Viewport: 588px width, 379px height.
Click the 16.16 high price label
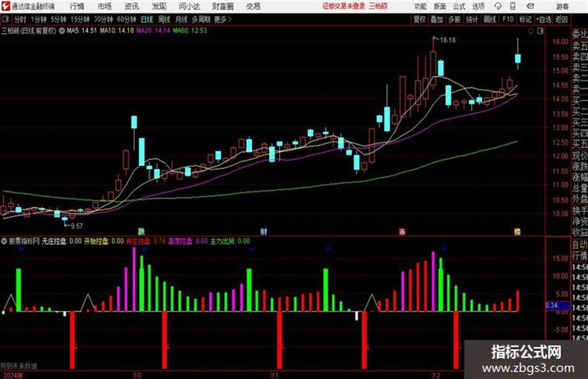[x=448, y=40]
